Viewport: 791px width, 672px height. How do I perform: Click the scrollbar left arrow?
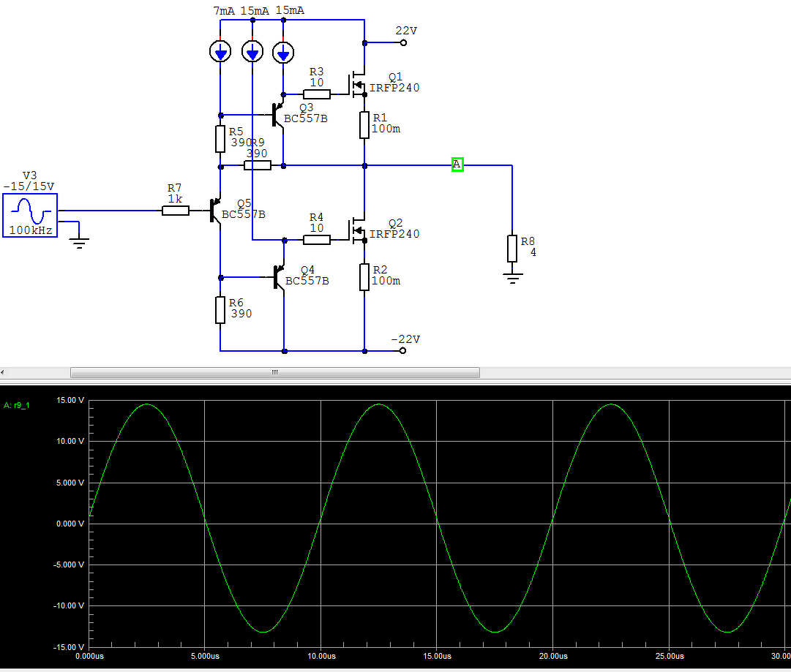2,372
